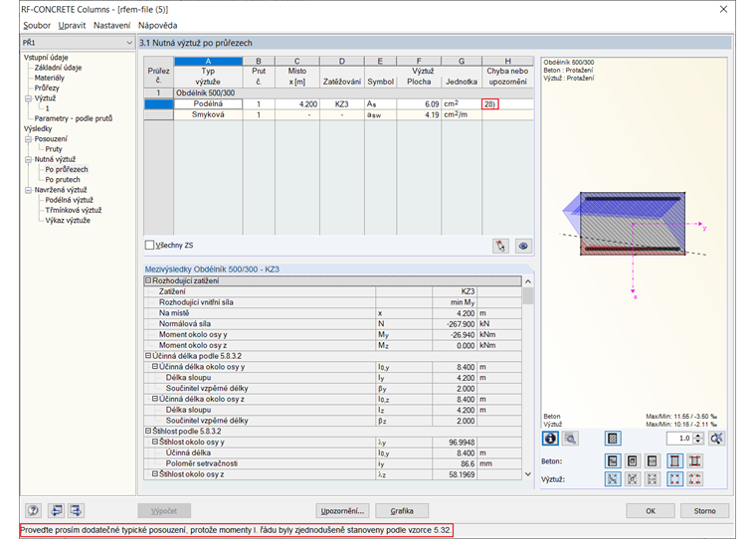The height and width of the screenshot is (539, 756).
Task: Go to next table with right-arrow icon
Action: tap(76, 510)
